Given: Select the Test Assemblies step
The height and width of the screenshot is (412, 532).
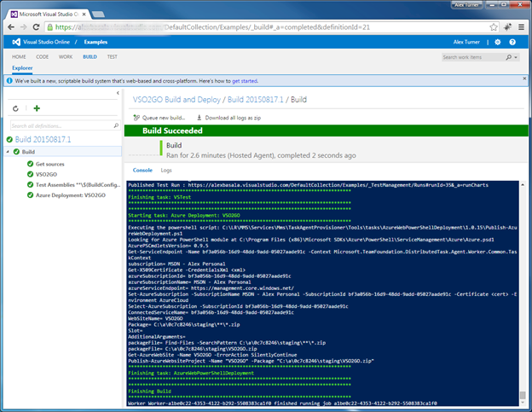Looking at the screenshot, I should [x=78, y=185].
